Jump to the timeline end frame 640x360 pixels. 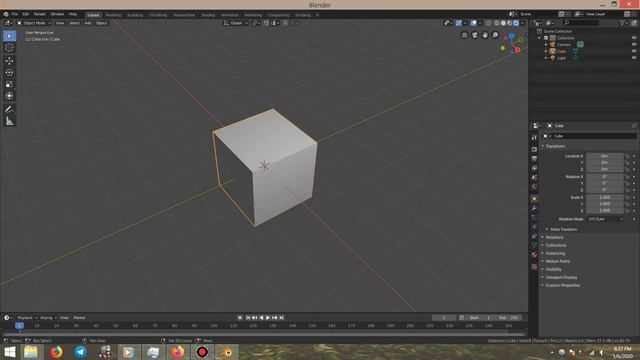282,318
